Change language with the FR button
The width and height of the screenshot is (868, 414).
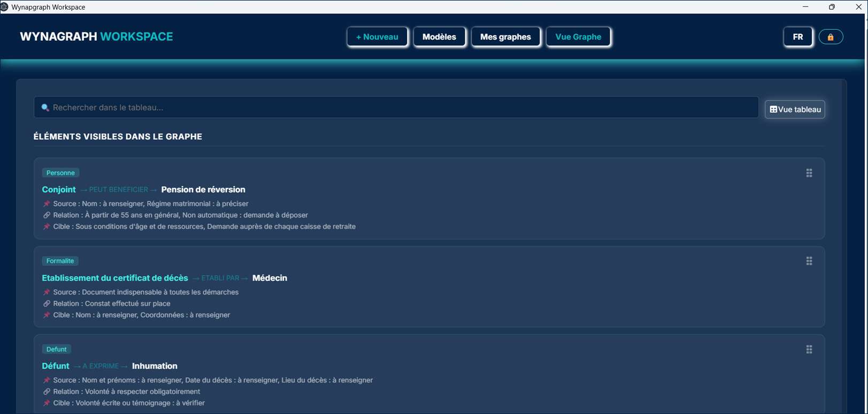coord(798,37)
